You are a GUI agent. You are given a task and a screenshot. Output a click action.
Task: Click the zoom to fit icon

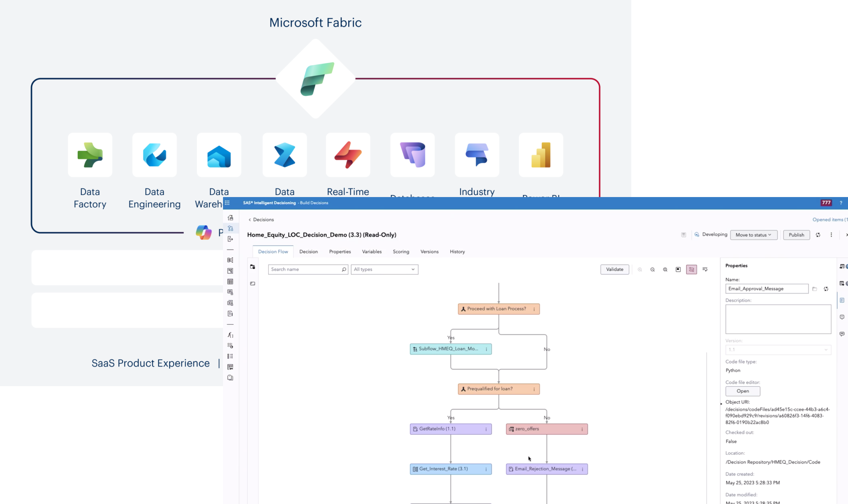tap(665, 270)
